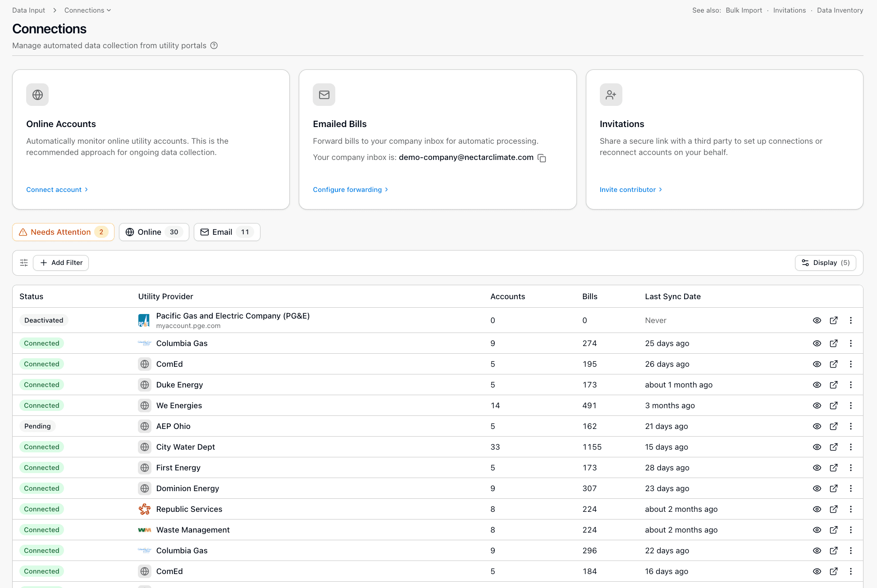The height and width of the screenshot is (588, 877).
Task: Open external link for First Energy row
Action: 834,468
